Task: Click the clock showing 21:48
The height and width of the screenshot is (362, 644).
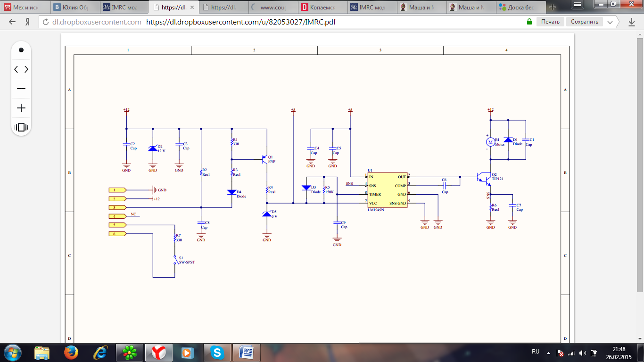Action: coord(619,353)
